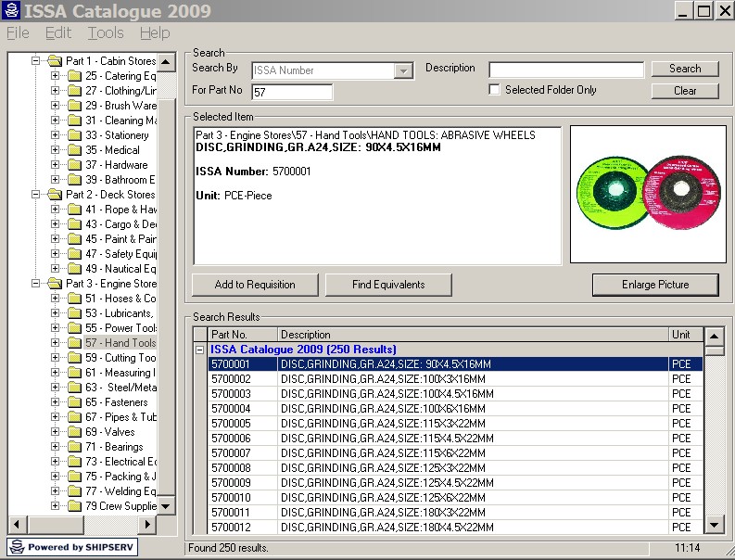Select folder icon of 25 - Catering
Image resolution: width=735 pixels, height=560 pixels.
click(x=74, y=75)
